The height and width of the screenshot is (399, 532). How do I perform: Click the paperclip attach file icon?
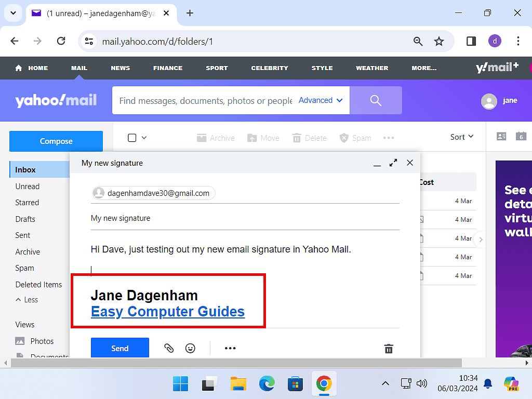169,348
